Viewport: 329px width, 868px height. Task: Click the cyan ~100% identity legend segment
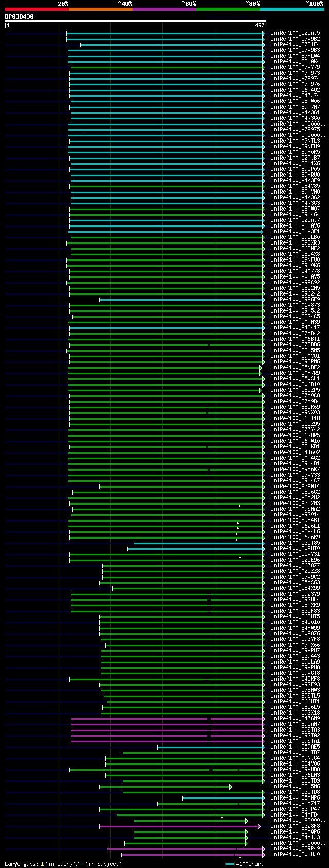tap(291, 9)
